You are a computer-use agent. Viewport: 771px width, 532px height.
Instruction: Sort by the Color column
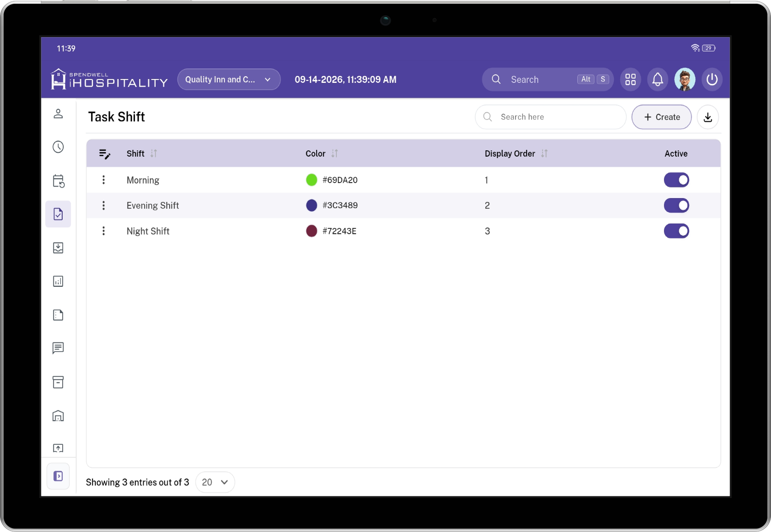[x=334, y=154]
